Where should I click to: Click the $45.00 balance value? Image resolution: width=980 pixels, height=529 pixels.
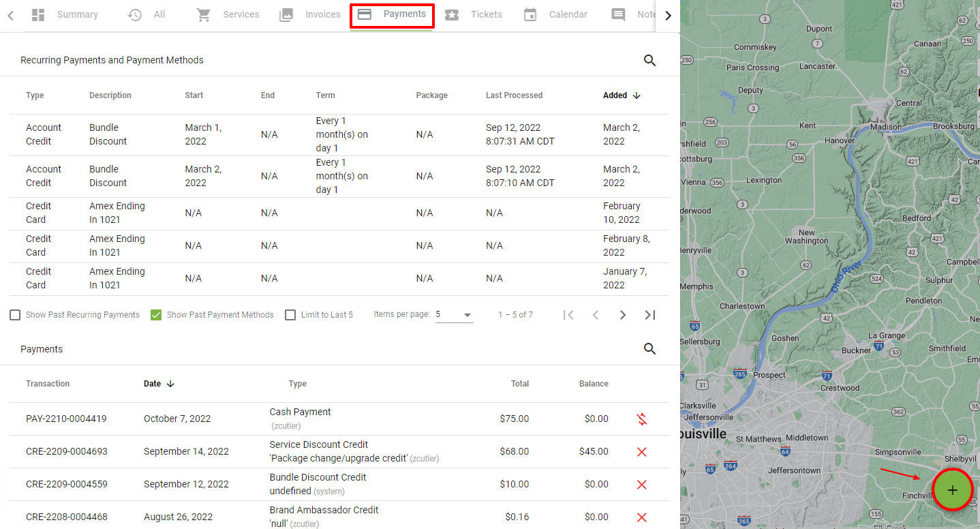point(594,452)
